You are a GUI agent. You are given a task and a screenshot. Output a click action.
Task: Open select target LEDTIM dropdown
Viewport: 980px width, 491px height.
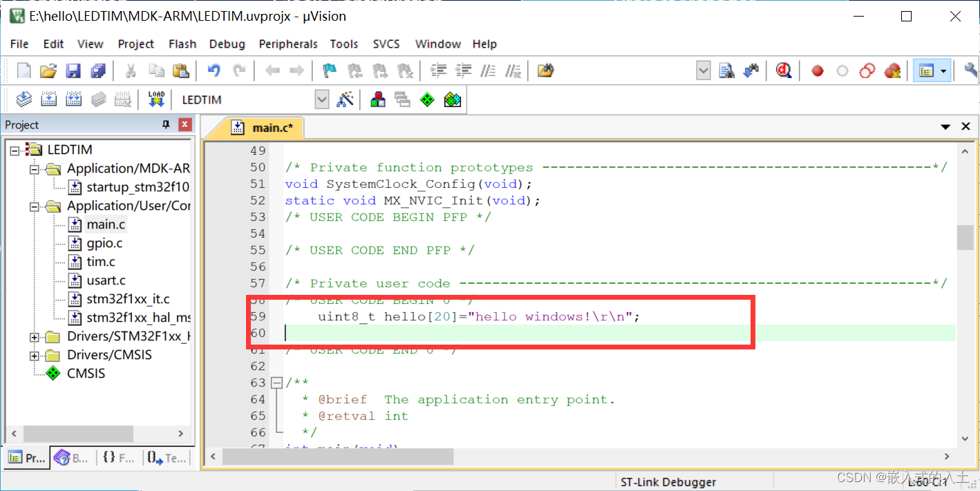[322, 99]
